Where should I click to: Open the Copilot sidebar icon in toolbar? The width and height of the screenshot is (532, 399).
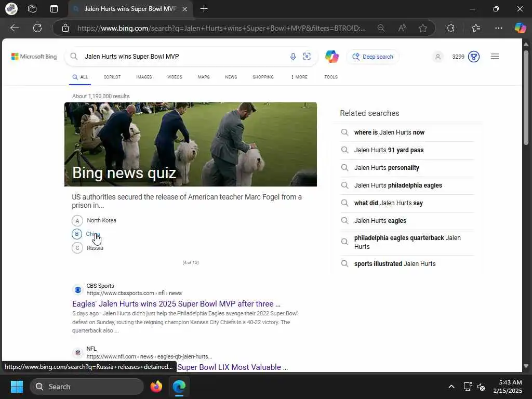[520, 28]
